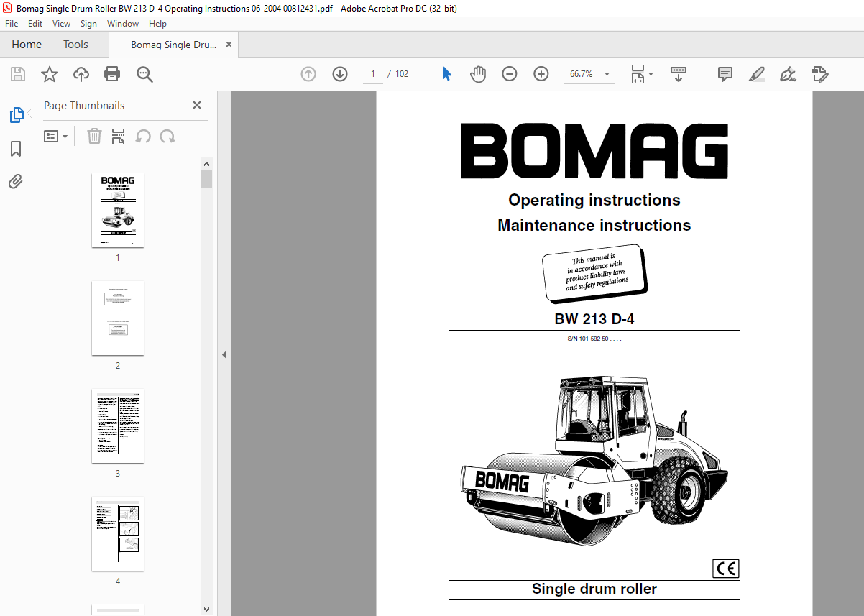Select the Highlight text pen tool
864x616 pixels.
[x=756, y=74]
